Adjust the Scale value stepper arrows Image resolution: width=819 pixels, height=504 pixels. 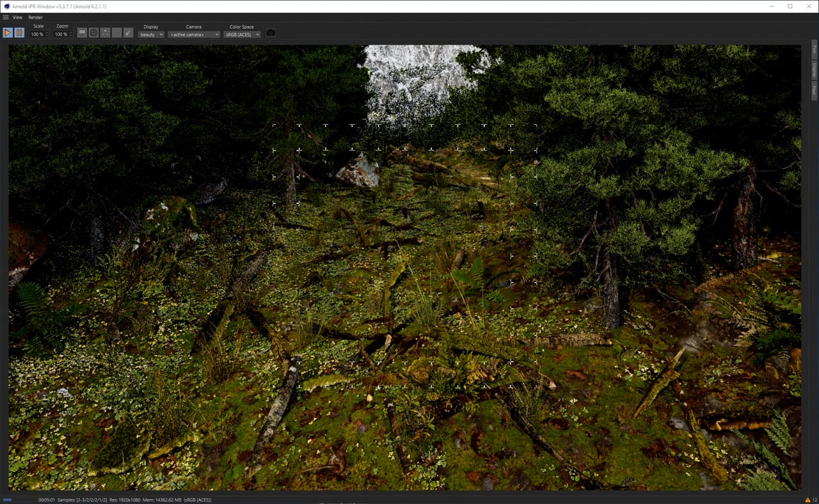(x=47, y=35)
